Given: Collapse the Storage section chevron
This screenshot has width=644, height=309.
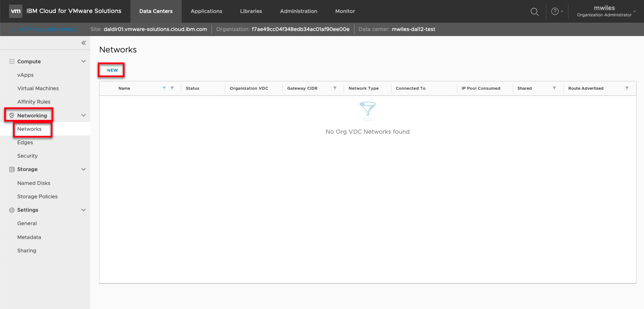Looking at the screenshot, I should pyautogui.click(x=83, y=169).
